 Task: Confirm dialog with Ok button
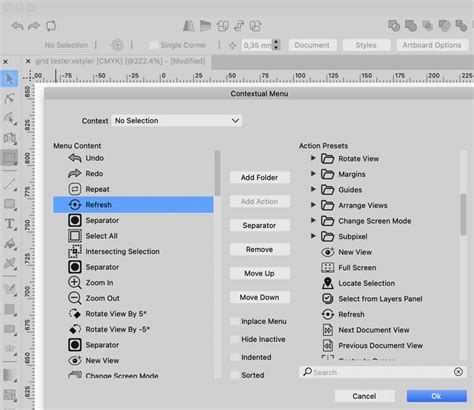[x=436, y=396]
